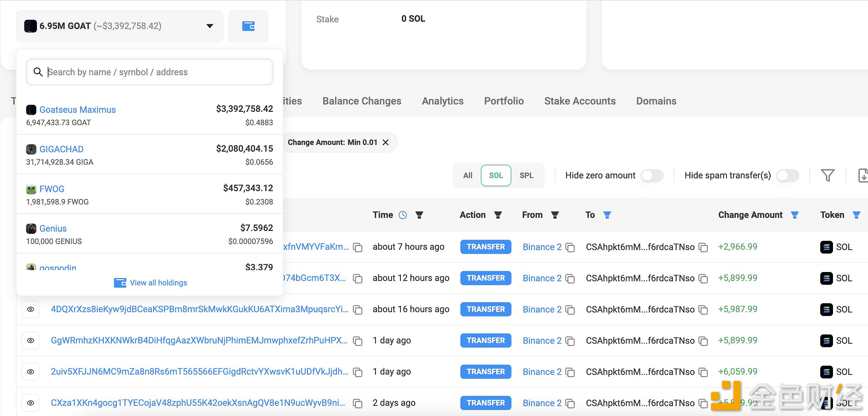Select SOL filter button
Image resolution: width=868 pixels, height=416 pixels.
495,175
